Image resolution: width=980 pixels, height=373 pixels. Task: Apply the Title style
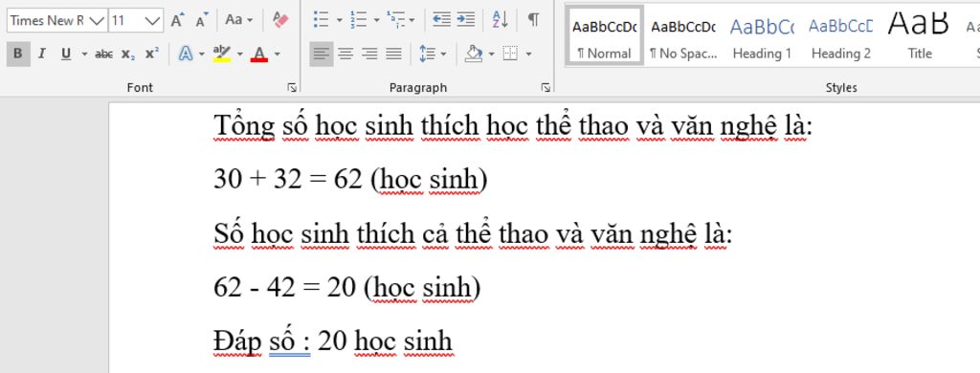point(920,35)
